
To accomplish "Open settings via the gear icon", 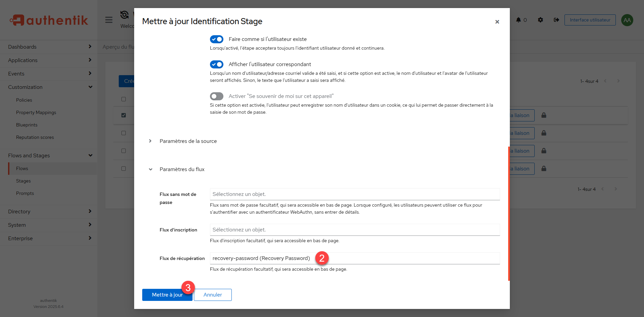I will coord(540,20).
